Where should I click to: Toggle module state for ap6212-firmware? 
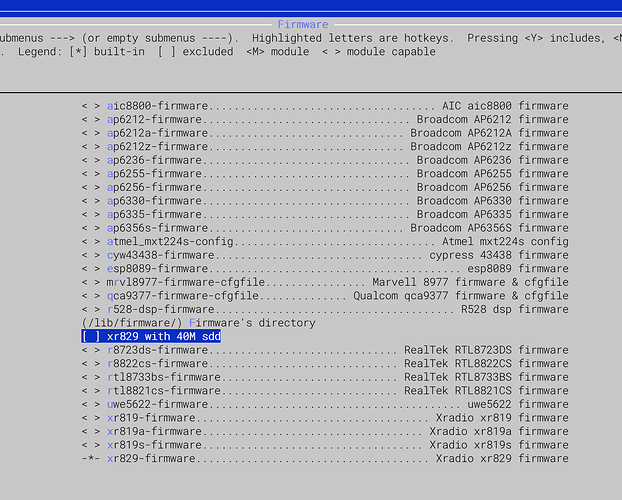pyautogui.click(x=91, y=119)
